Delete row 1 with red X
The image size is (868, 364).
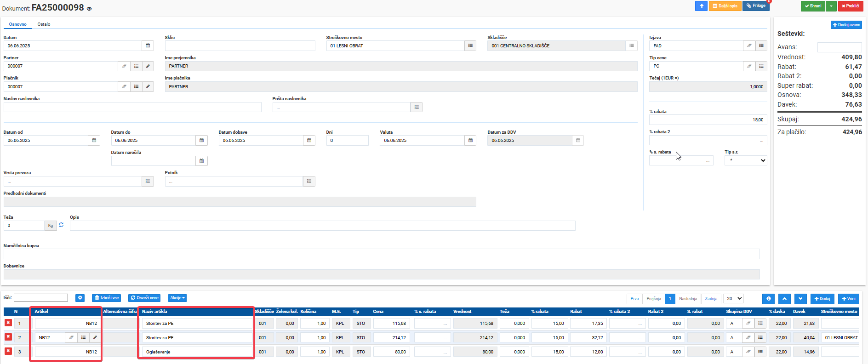(8, 323)
